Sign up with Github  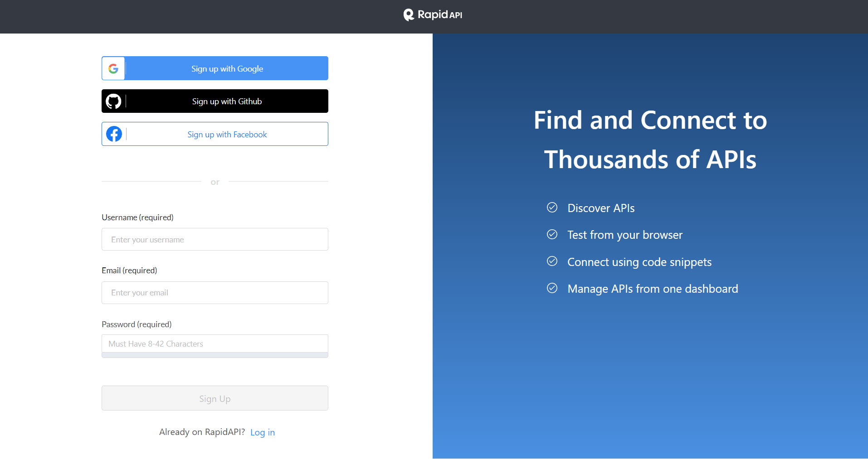[215, 101]
